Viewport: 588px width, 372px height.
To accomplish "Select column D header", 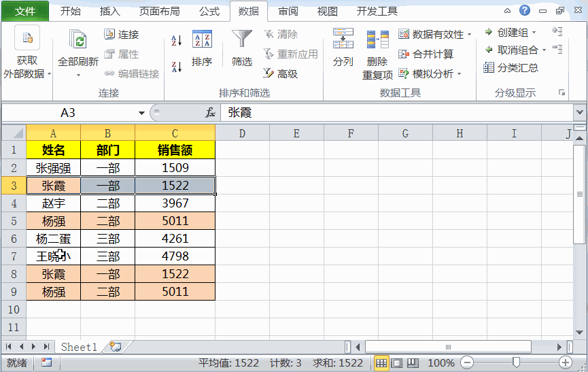I will [242, 133].
